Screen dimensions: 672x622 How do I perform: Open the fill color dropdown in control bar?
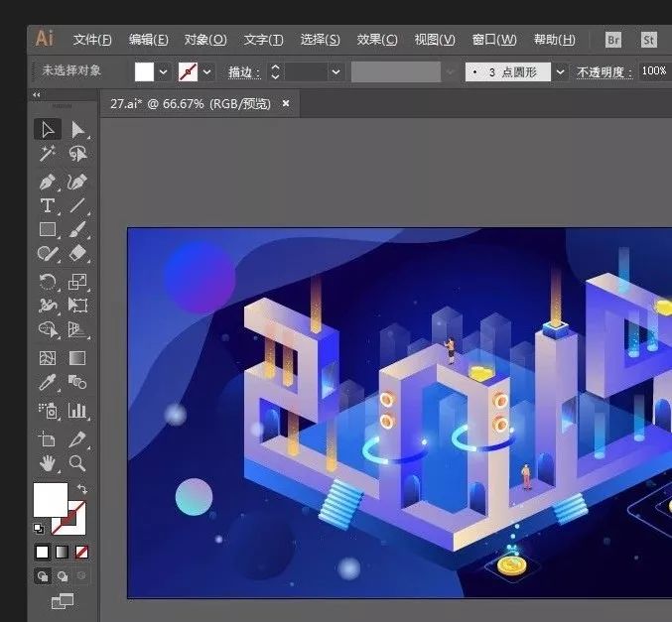pyautogui.click(x=163, y=71)
